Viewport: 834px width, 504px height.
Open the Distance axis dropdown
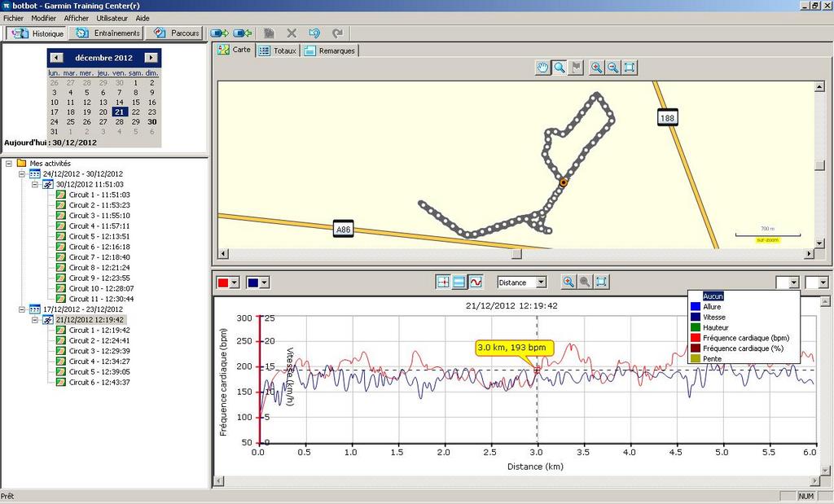click(541, 283)
